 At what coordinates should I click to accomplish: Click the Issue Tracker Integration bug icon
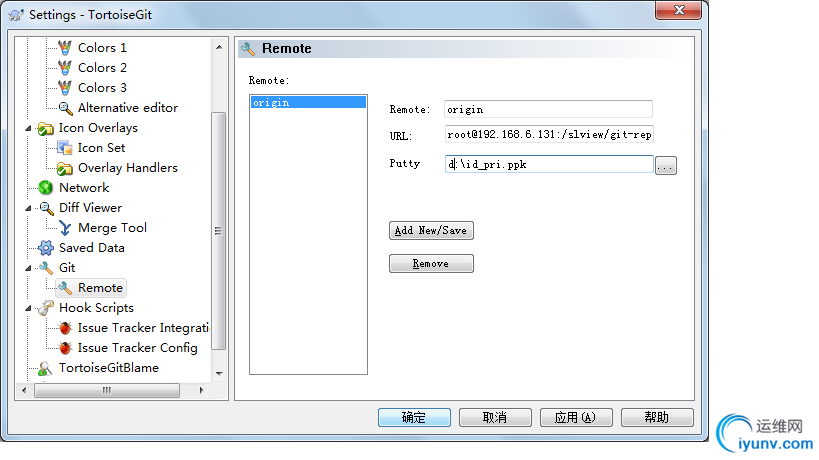(x=65, y=328)
